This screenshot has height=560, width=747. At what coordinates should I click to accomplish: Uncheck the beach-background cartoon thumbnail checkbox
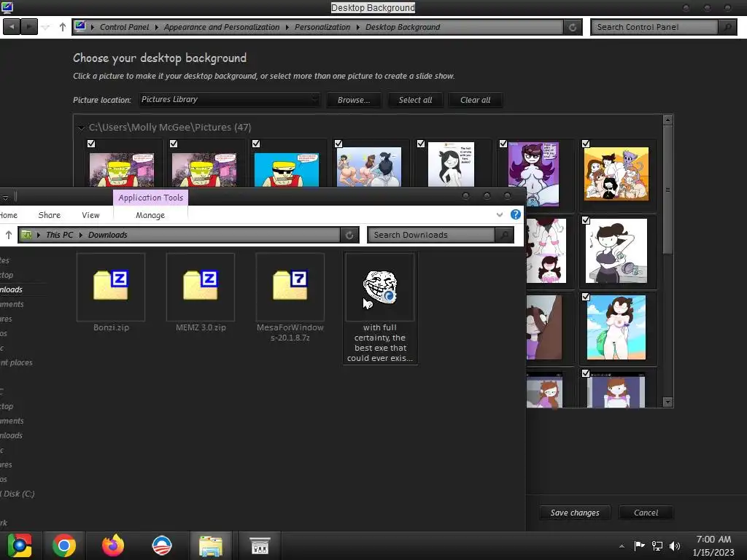(586, 297)
